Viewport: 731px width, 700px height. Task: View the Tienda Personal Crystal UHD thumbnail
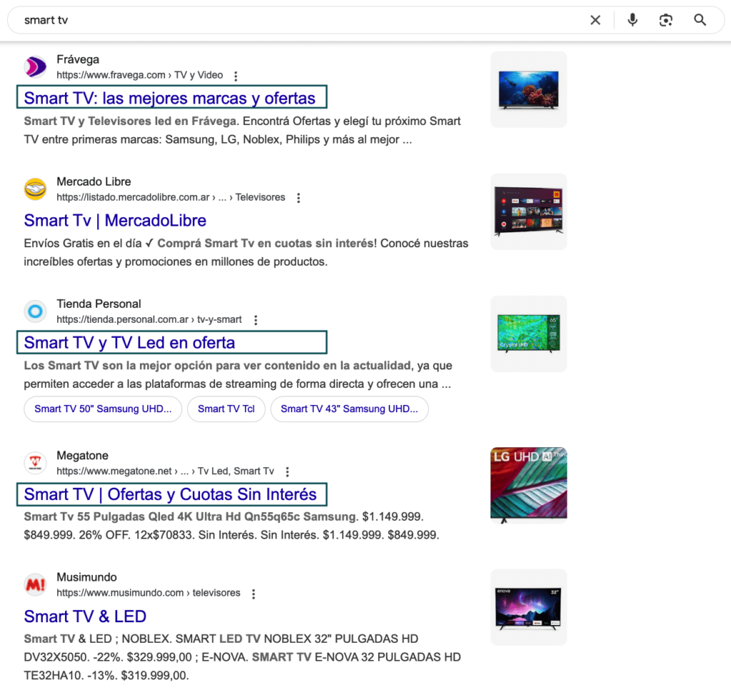(529, 334)
